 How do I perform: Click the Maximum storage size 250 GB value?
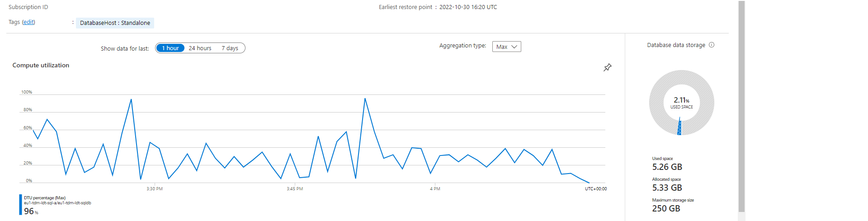click(666, 208)
